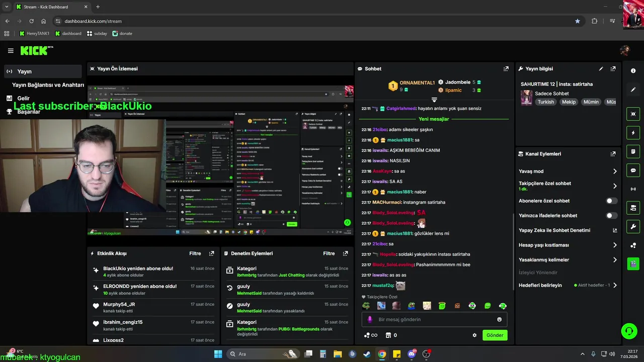Toggle the moderation log document icon in sidebar
The height and width of the screenshot is (362, 644).
633,151
